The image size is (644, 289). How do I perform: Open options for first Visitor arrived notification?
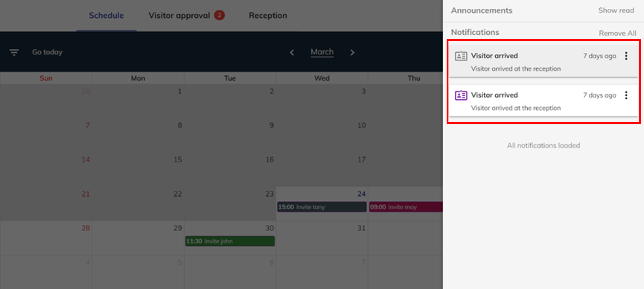click(x=626, y=56)
